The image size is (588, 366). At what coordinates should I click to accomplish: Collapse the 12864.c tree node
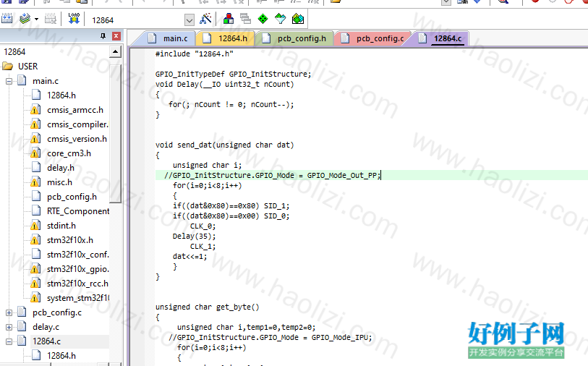pos(9,341)
